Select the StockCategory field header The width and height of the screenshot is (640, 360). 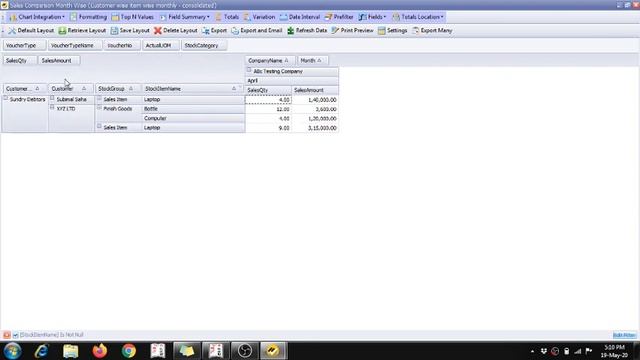pos(203,46)
